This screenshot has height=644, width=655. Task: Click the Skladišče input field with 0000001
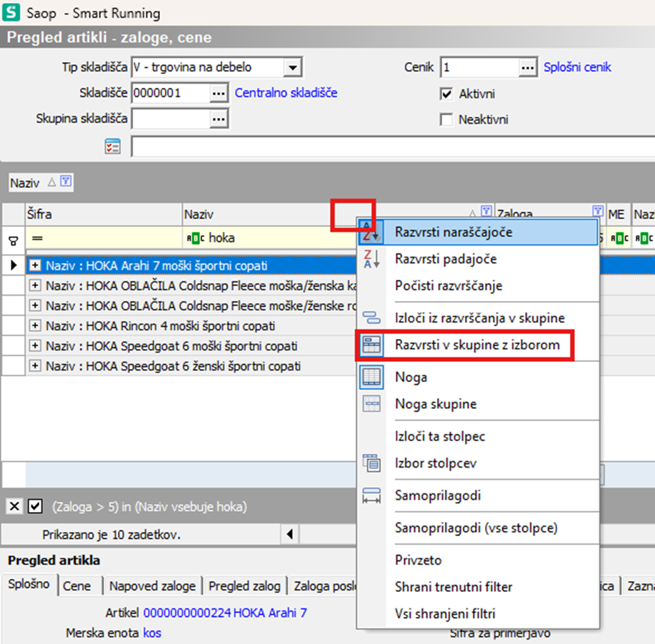click(x=171, y=93)
